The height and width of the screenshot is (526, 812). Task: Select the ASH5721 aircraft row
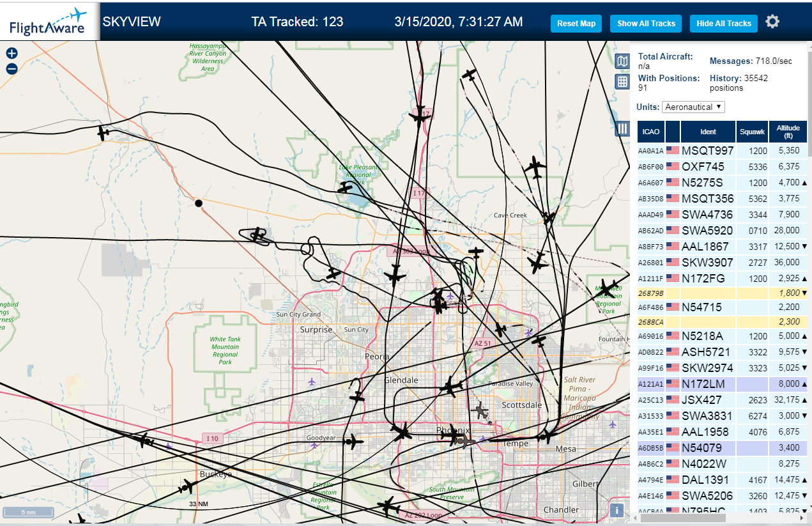(x=722, y=352)
